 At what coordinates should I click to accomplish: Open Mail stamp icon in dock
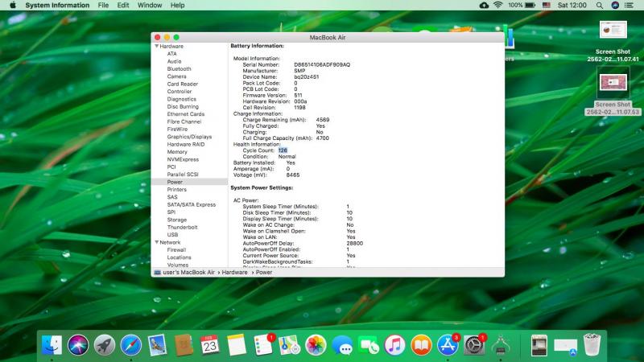(x=157, y=345)
